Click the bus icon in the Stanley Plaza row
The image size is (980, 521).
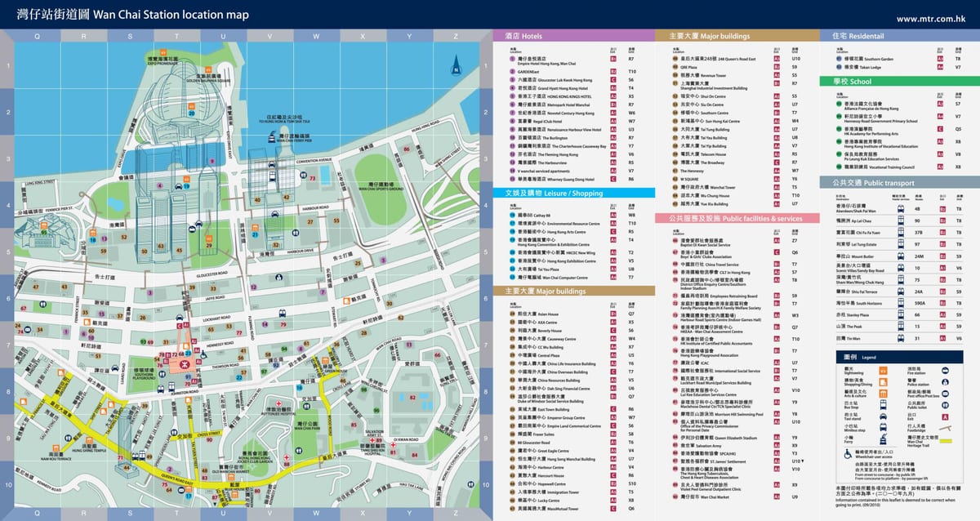900,314
